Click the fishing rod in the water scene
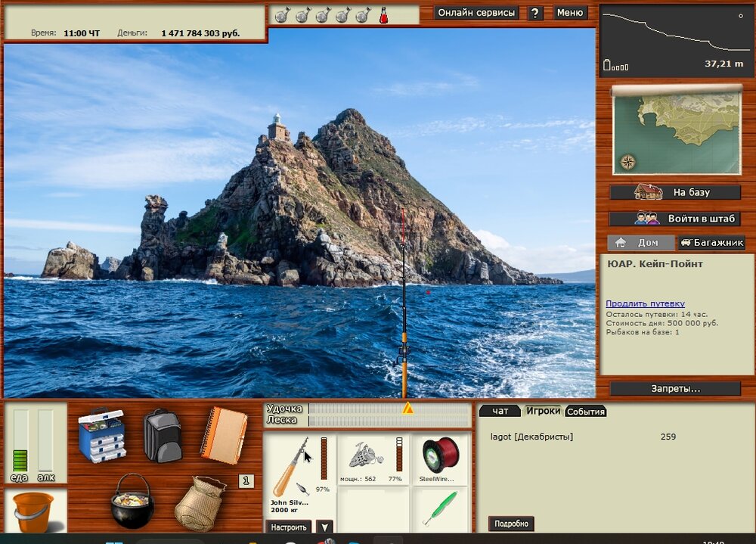This screenshot has height=544, width=756. (404, 309)
